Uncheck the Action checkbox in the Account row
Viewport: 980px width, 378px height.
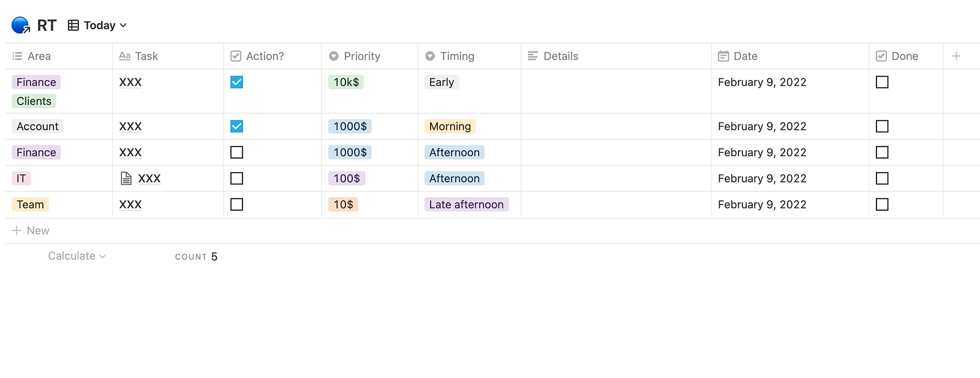point(236,126)
